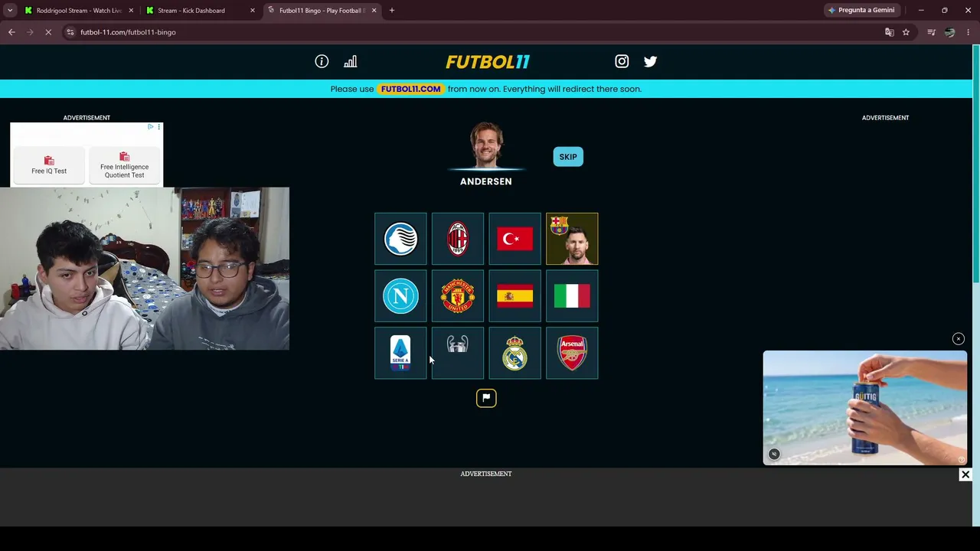Open the statistics bar chart icon
Image resolution: width=980 pixels, height=551 pixels.
click(350, 61)
